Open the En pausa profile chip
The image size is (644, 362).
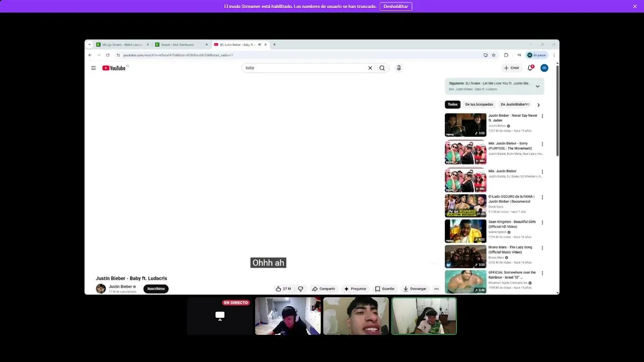point(536,55)
